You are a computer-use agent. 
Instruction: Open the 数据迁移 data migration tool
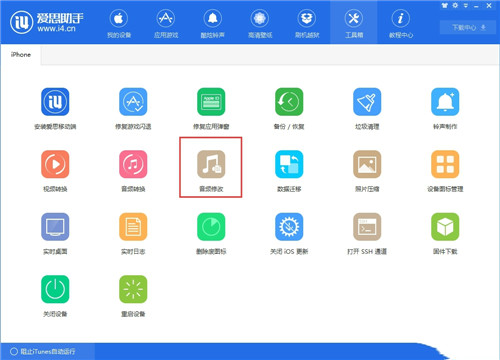tap(289, 164)
